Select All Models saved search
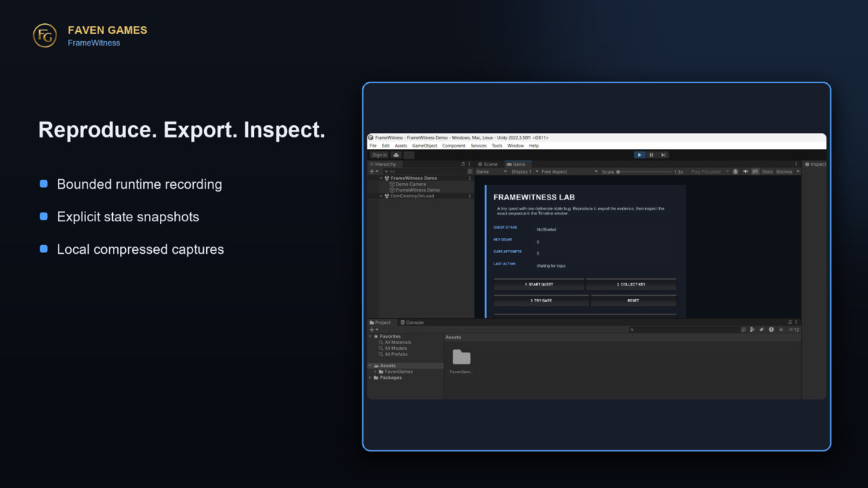 tap(393, 348)
